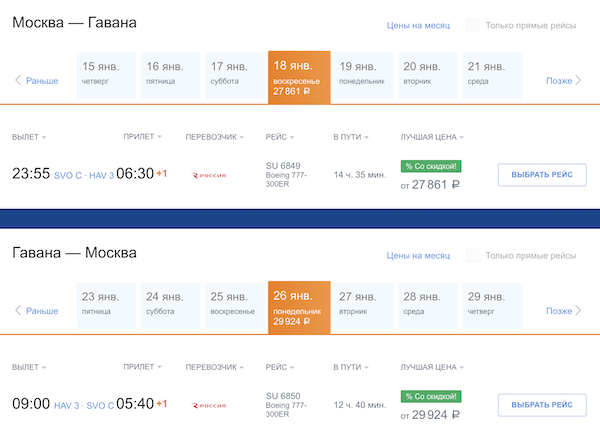
Task: Open 'Цены на месяц' for Havana–Moscow
Action: click(x=418, y=256)
